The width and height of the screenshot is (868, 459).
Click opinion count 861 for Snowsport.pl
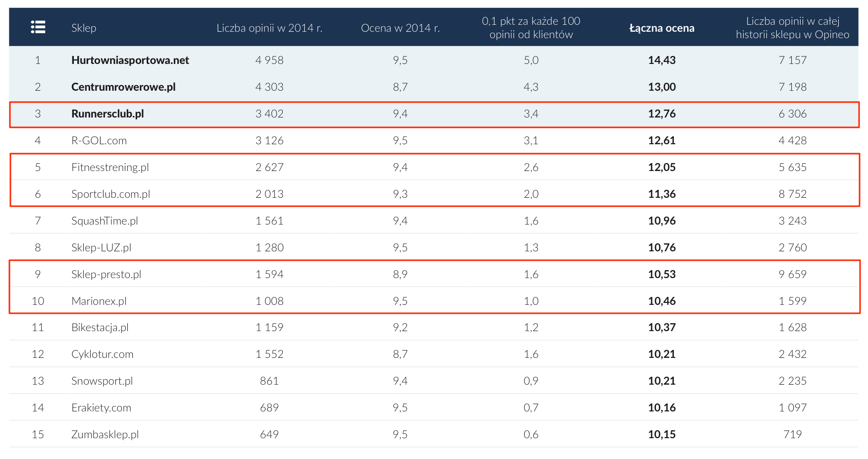click(x=270, y=381)
